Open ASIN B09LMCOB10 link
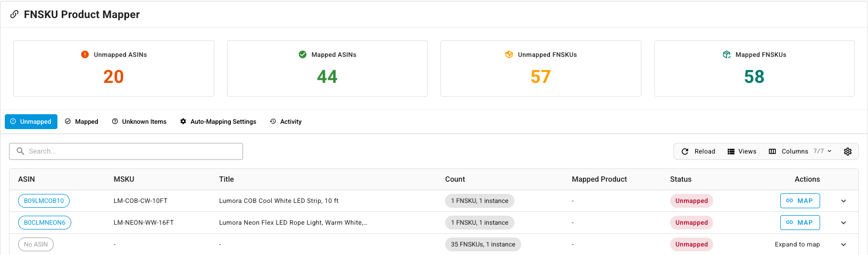 pos(44,201)
